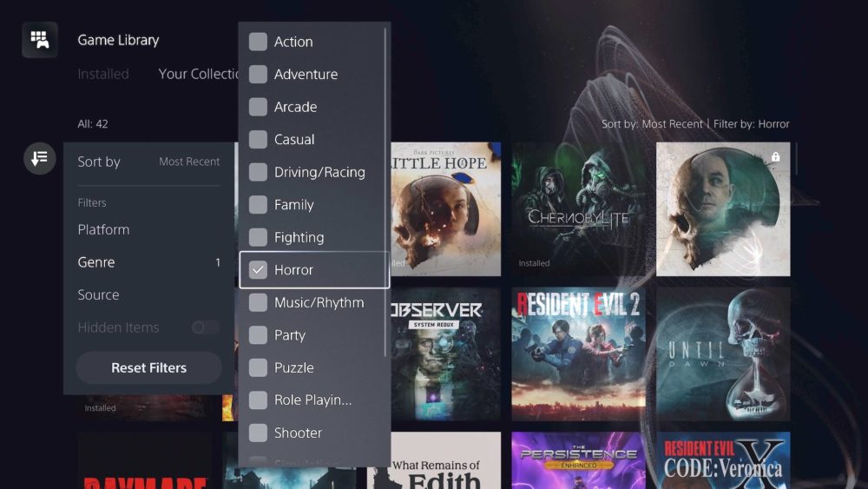Expand the Source filter
The height and width of the screenshot is (489, 868).
[x=148, y=294]
